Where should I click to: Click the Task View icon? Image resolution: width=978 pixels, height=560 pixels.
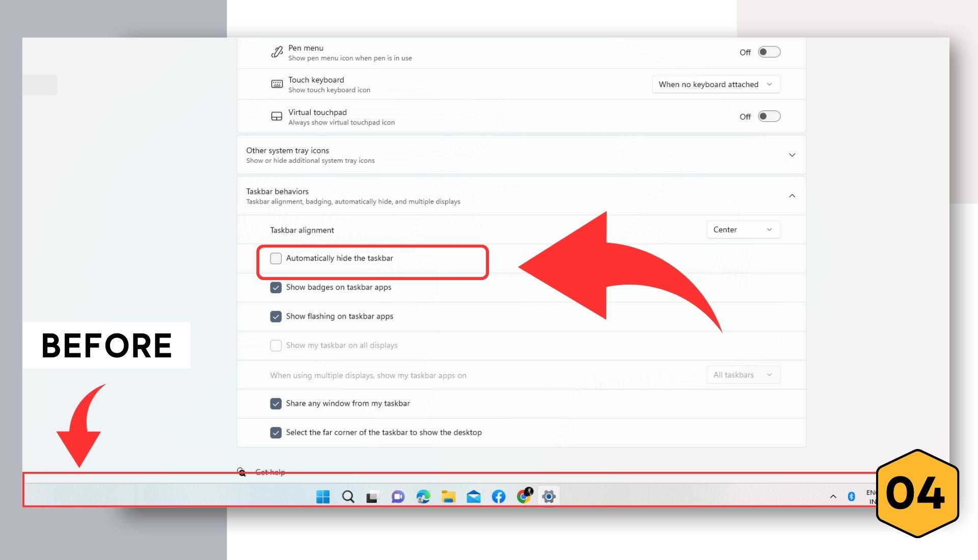(372, 497)
